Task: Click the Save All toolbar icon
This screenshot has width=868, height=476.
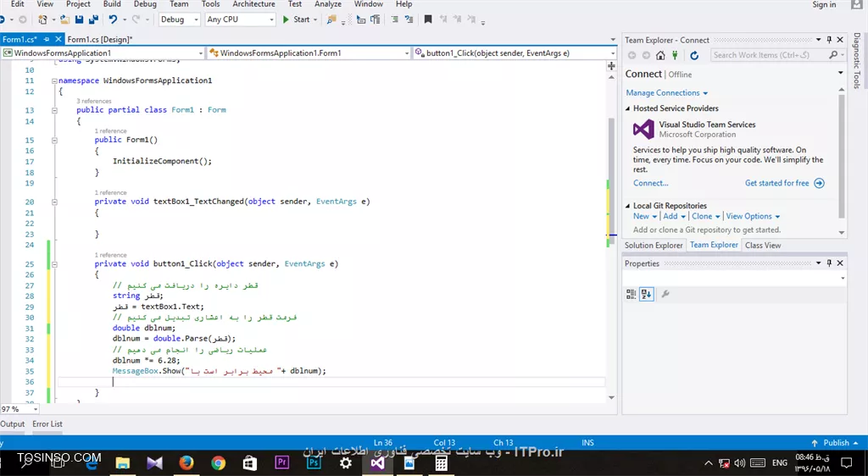Action: pos(93,19)
